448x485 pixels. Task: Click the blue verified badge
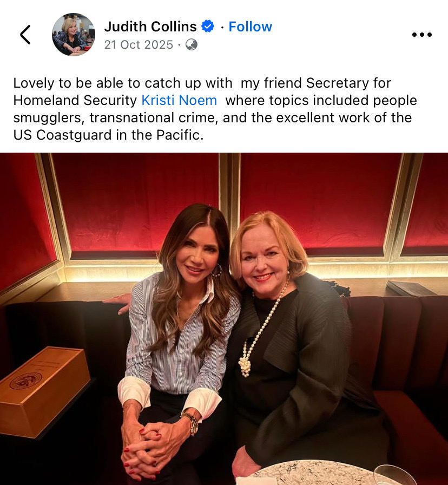(208, 27)
